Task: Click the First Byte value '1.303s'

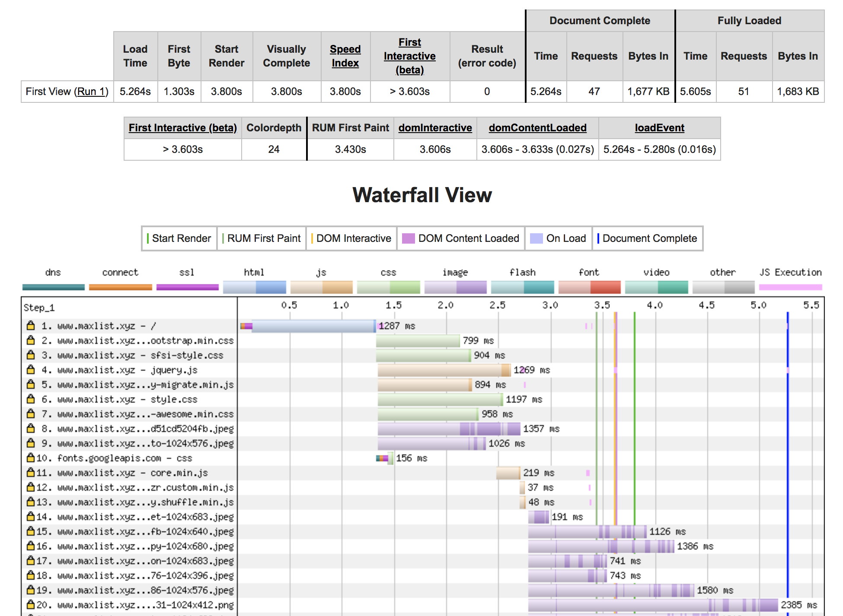Action: click(x=179, y=92)
